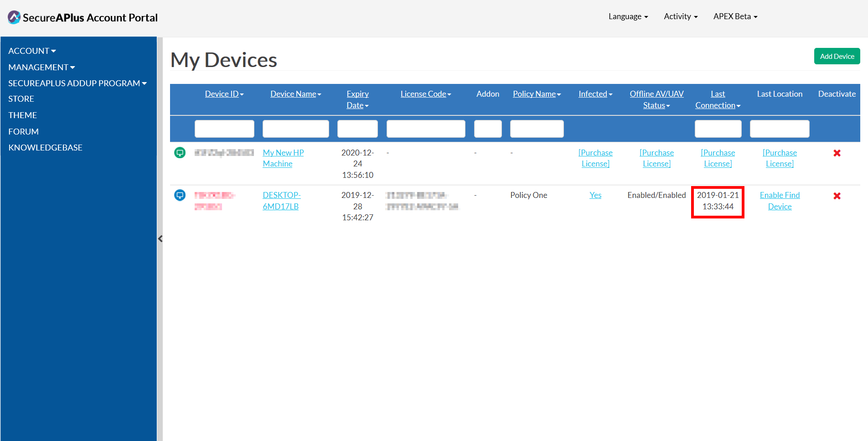This screenshot has height=441, width=868.
Task: Focus the Expiry Date filter field
Action: tap(357, 129)
